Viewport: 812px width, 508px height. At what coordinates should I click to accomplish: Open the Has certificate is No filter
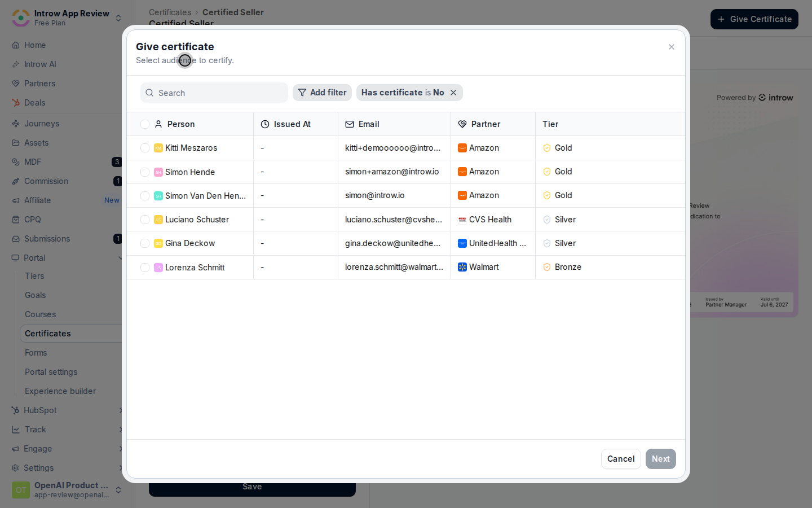[x=403, y=93]
